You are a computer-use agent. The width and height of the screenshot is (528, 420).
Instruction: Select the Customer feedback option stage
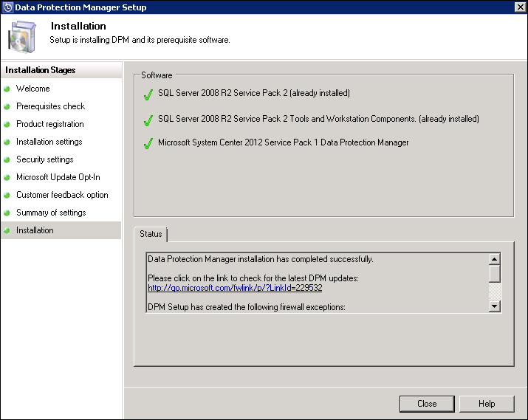pyautogui.click(x=62, y=195)
